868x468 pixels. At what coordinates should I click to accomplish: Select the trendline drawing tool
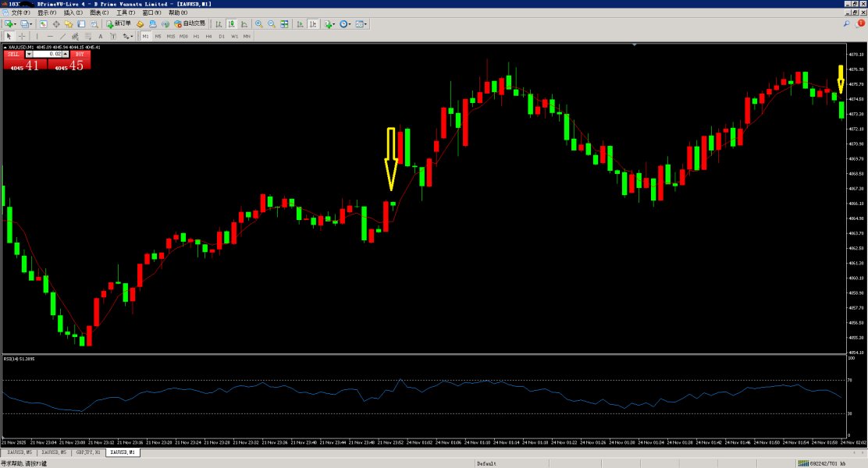[x=63, y=36]
